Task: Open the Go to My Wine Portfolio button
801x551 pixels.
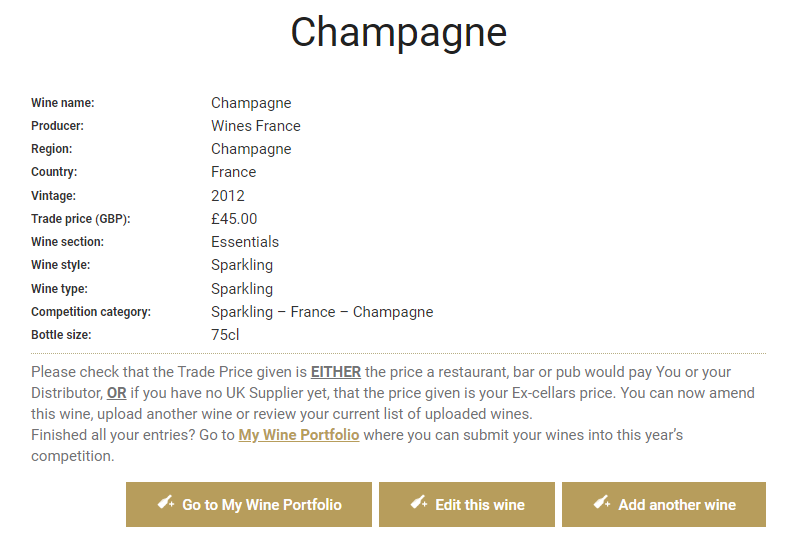Action: click(x=249, y=505)
